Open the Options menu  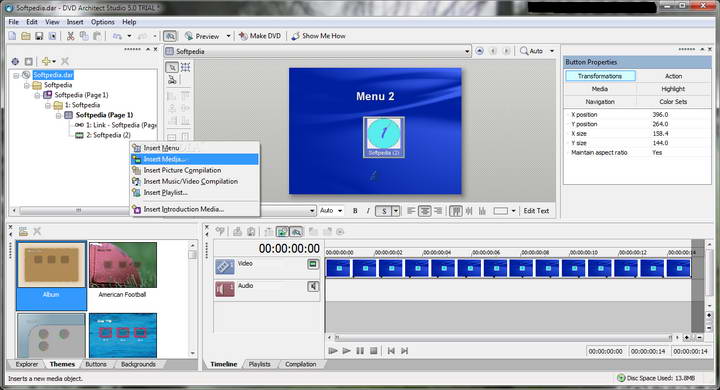point(102,22)
